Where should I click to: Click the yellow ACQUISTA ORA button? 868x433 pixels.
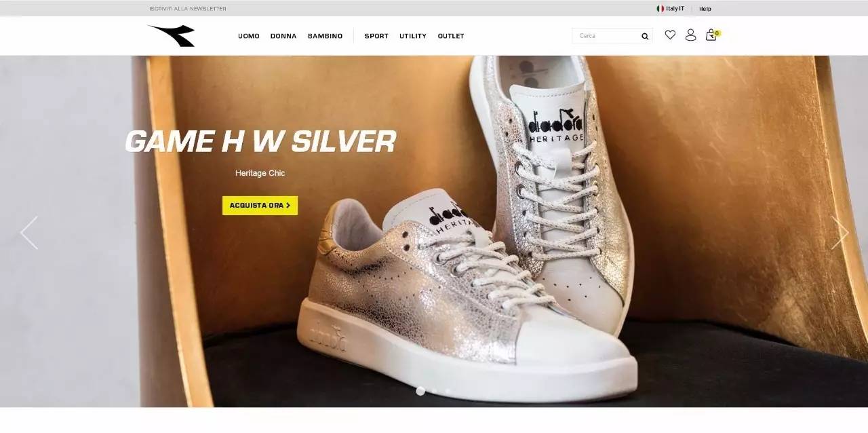tap(260, 206)
